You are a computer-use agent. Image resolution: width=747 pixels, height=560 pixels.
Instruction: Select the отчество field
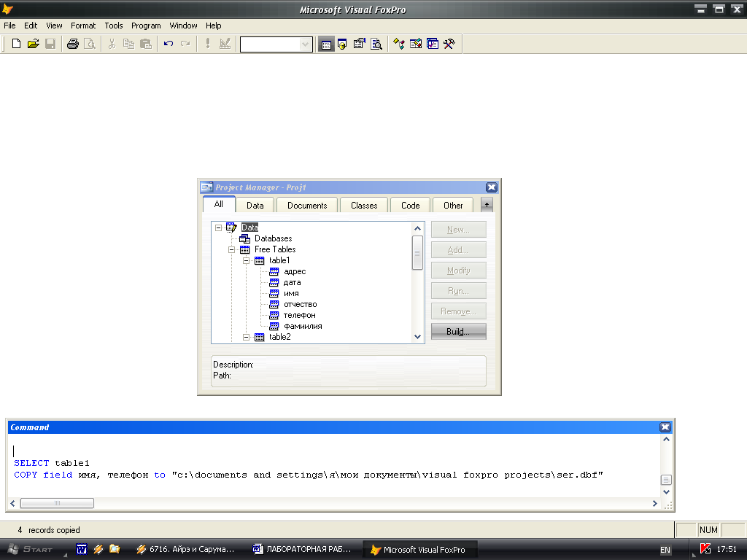click(x=300, y=304)
